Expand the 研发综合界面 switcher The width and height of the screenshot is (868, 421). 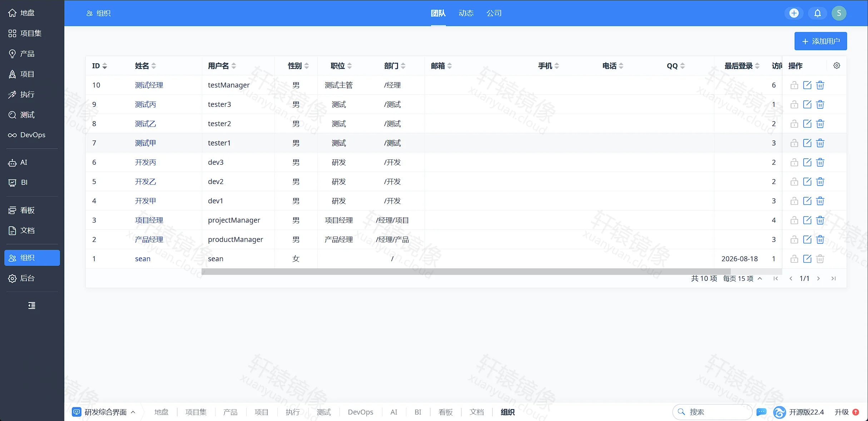coord(104,412)
